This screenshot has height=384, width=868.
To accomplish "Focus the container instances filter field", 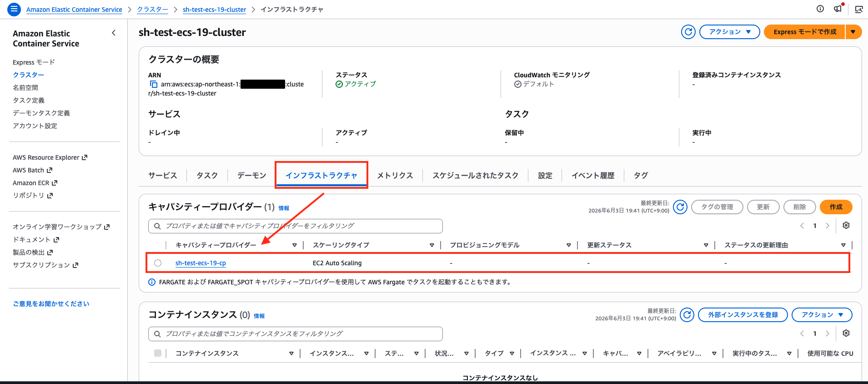I will tap(296, 334).
